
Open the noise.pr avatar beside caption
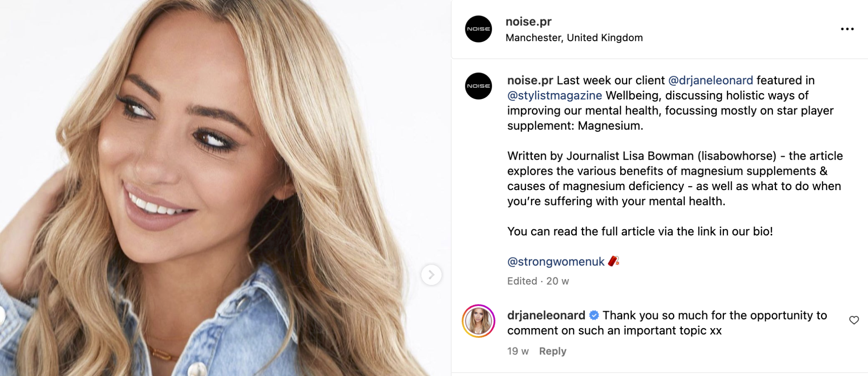pyautogui.click(x=479, y=86)
